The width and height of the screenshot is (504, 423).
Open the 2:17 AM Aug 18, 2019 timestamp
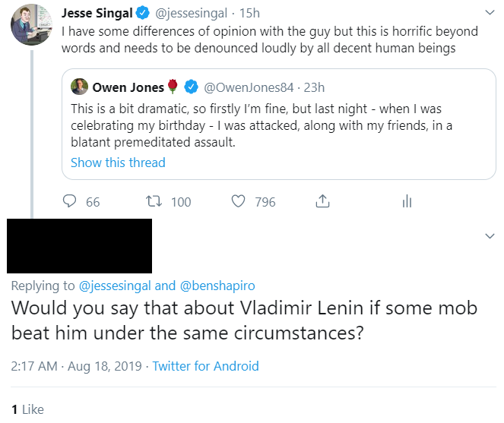[x=76, y=366]
